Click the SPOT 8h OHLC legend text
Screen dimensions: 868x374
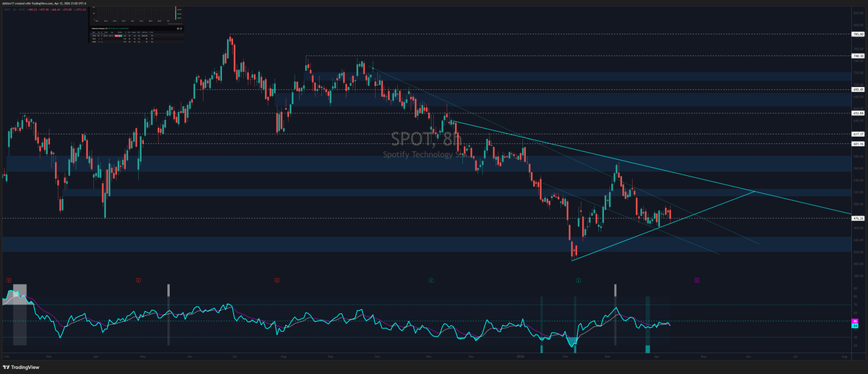point(46,11)
